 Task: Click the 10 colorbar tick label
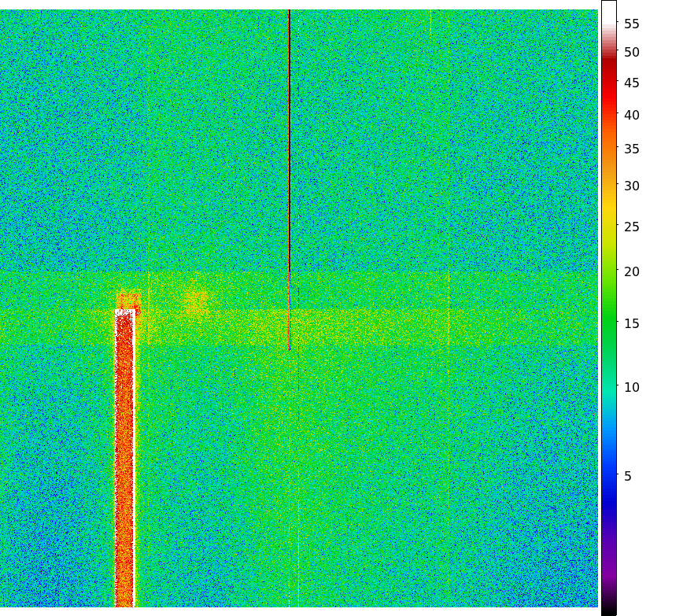click(631, 388)
